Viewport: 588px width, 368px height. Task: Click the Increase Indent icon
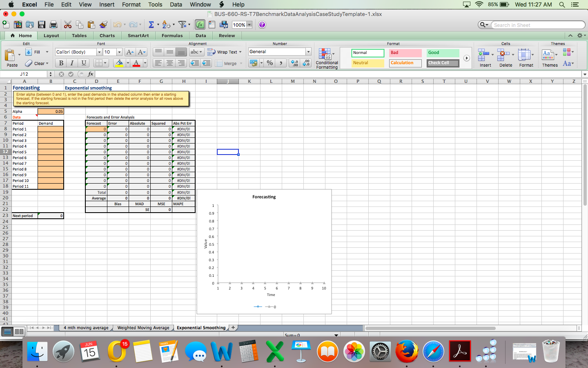pyautogui.click(x=206, y=63)
